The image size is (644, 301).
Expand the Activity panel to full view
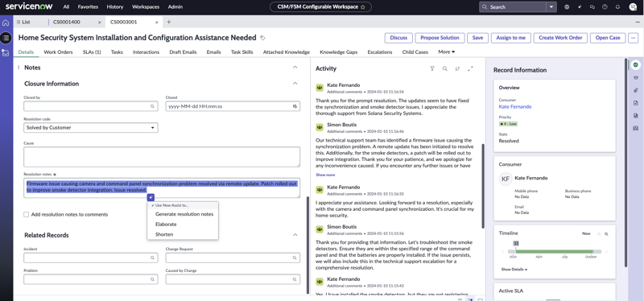470,69
